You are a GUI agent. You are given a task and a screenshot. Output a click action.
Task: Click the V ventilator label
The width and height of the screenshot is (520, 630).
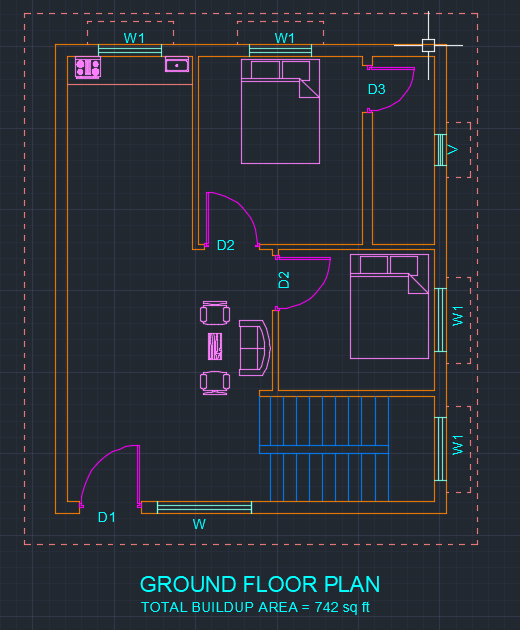453,150
